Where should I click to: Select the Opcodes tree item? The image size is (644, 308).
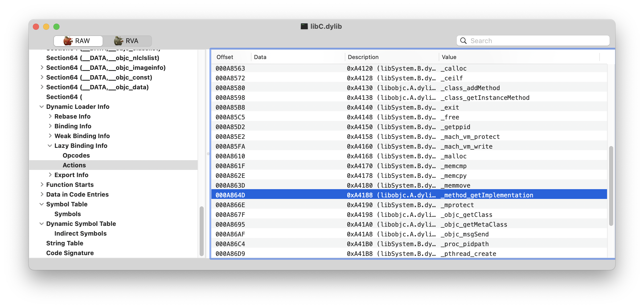tap(76, 156)
